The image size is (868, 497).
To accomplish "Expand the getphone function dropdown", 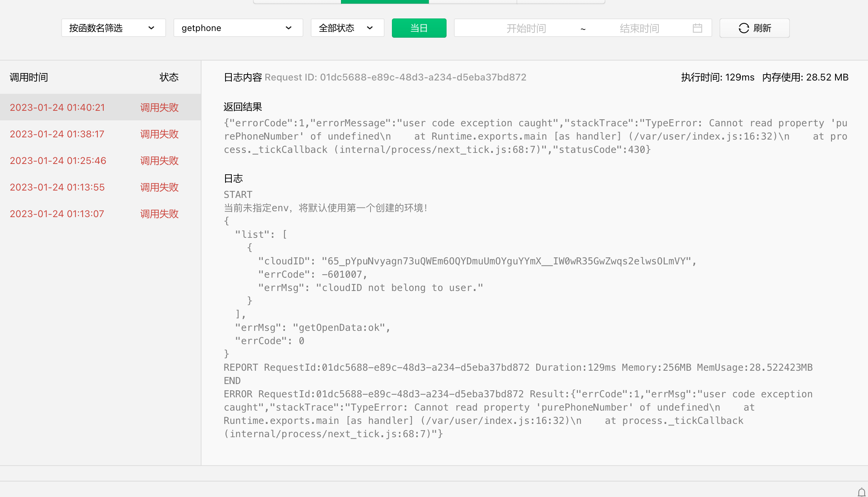I will click(x=238, y=28).
